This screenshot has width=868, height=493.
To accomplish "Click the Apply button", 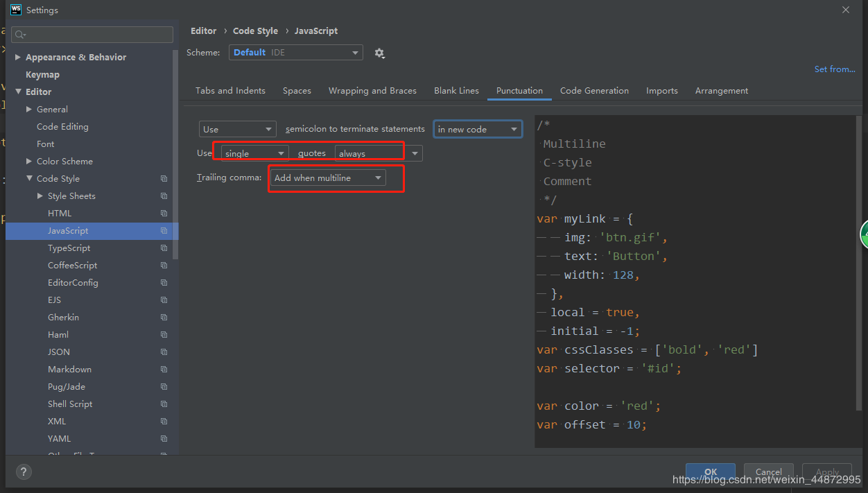I will pyautogui.click(x=827, y=472).
